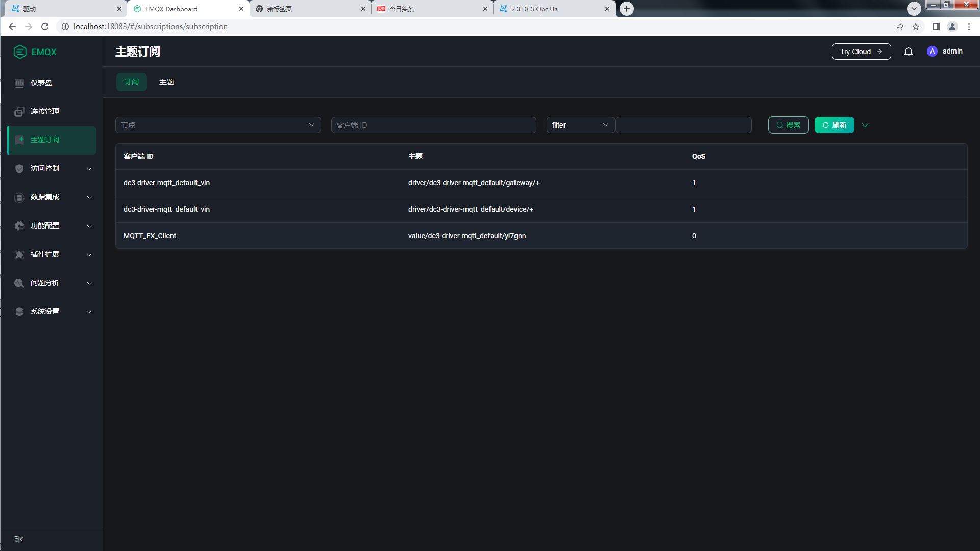Bookmark this page with star icon
This screenshot has height=551, width=980.
[916, 27]
